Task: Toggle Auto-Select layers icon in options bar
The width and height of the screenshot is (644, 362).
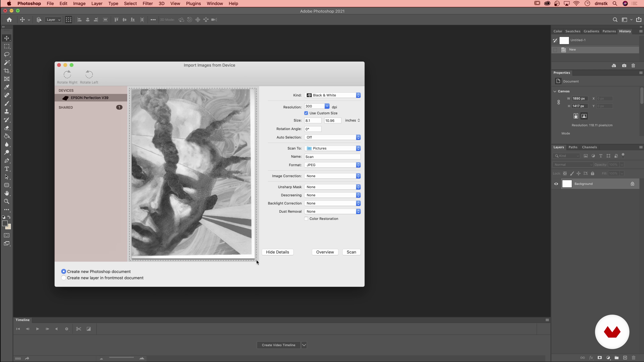Action: click(x=39, y=20)
